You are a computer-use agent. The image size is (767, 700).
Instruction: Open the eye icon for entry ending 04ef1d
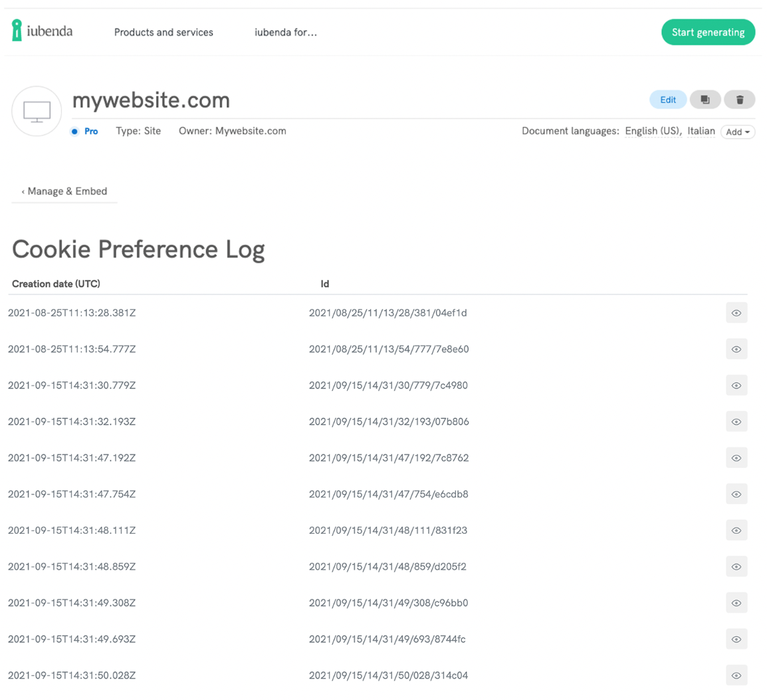(736, 312)
